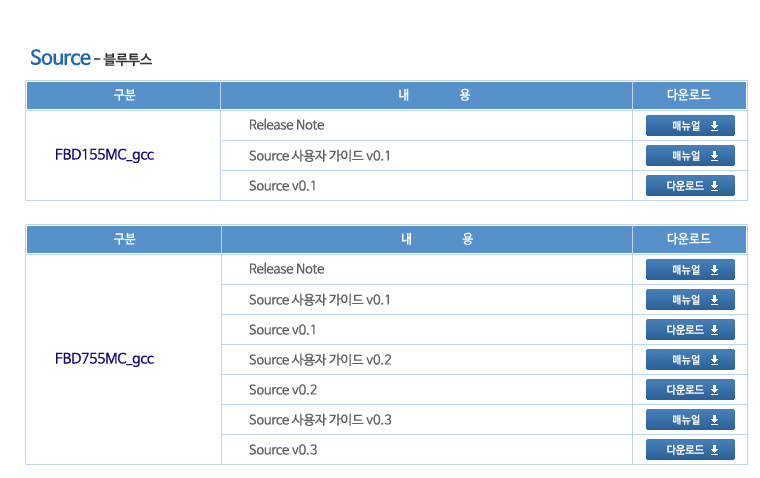
Task: Click the FBD155MC_gcc category label
Action: click(x=104, y=155)
